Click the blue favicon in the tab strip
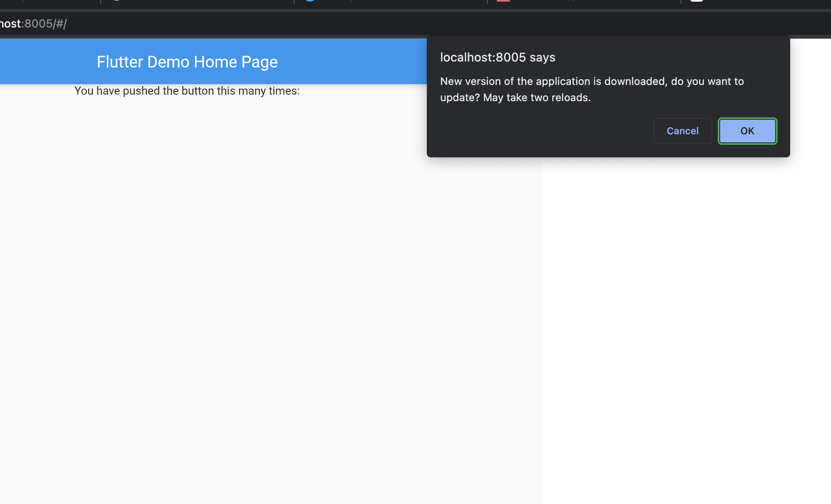The image size is (831, 504). point(310,1)
